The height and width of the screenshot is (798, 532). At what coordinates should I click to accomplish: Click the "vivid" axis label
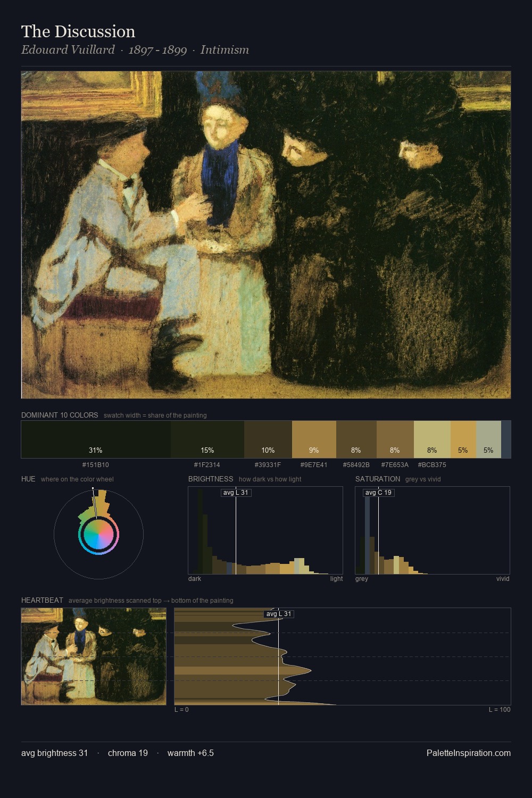[x=503, y=579]
